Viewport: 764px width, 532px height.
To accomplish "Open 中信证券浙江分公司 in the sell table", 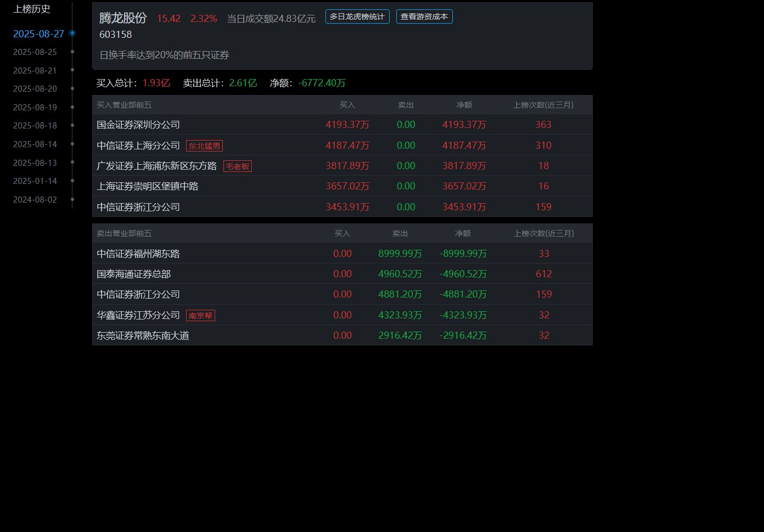I will [x=342, y=294].
